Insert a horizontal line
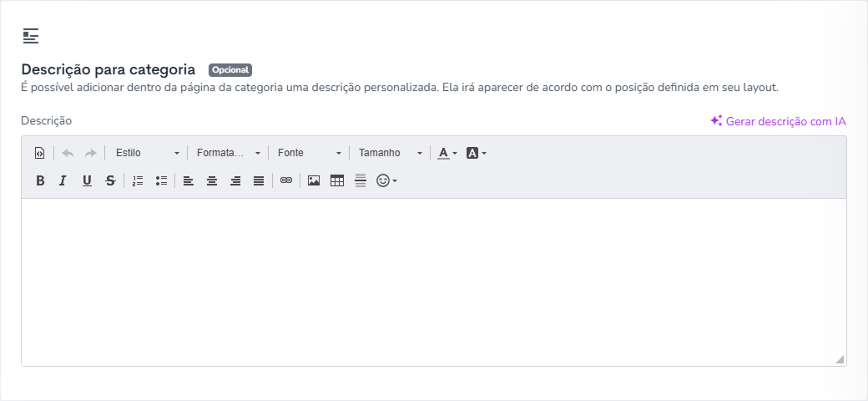Image resolution: width=868 pixels, height=401 pixels. click(x=361, y=180)
